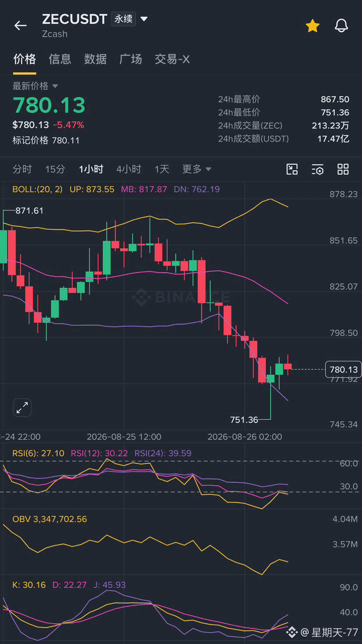362x644 pixels.
Task: Click the 871.61 high marker on the chart
Action: [x=29, y=211]
